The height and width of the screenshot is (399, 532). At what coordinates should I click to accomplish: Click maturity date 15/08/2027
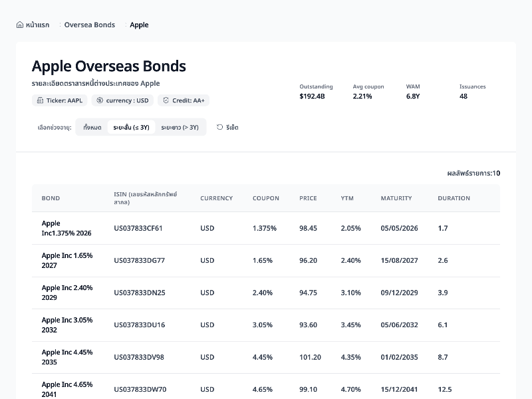click(x=400, y=260)
